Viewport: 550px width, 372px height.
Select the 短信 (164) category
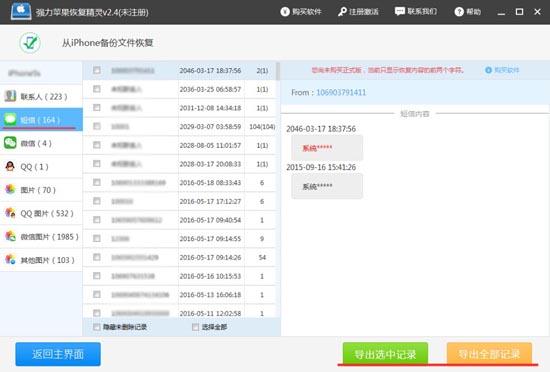pyautogui.click(x=41, y=120)
